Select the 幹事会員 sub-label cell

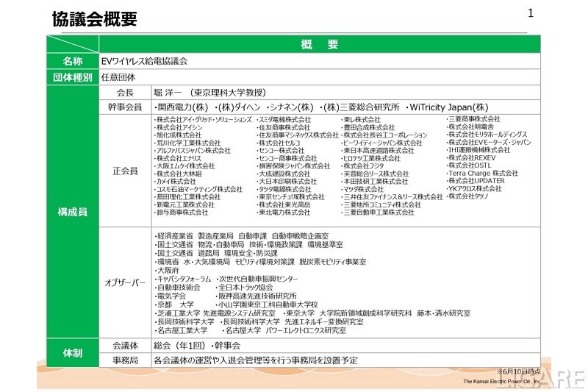125,107
